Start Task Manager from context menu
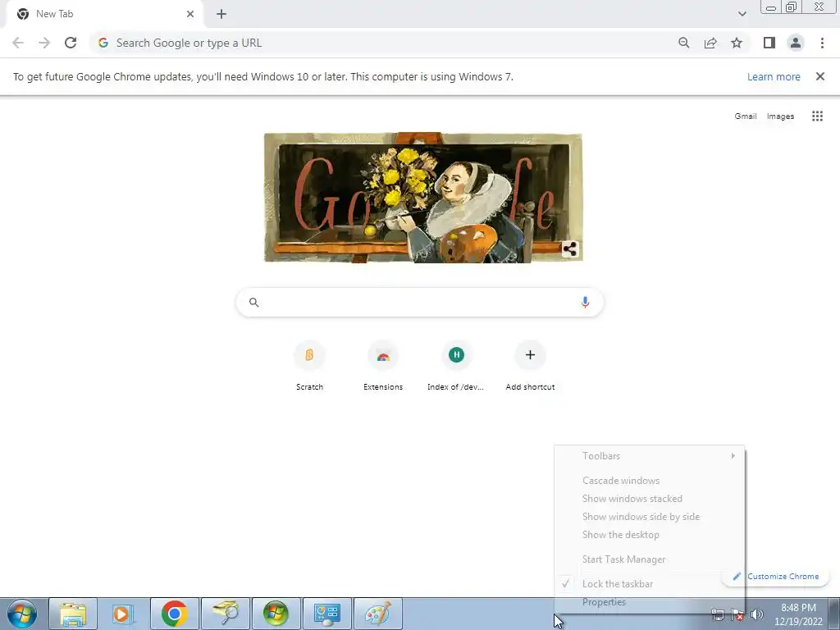Image resolution: width=840 pixels, height=630 pixels. (650, 559)
